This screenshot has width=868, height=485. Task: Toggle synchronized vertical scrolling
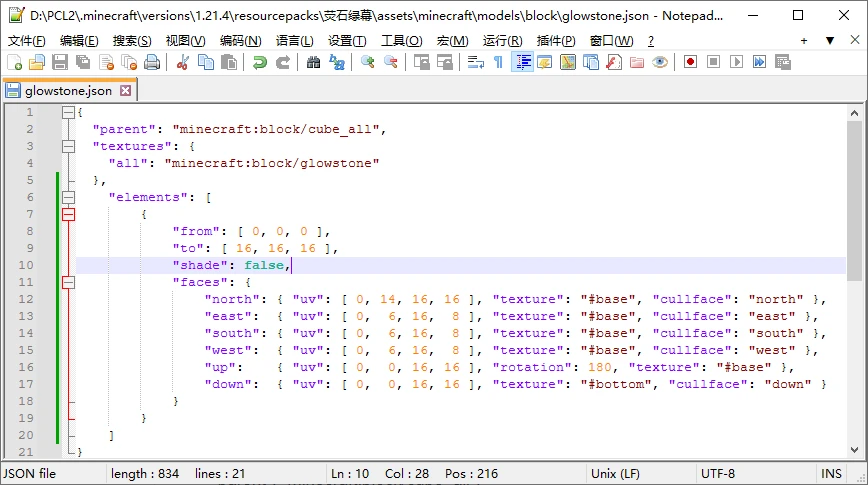click(x=422, y=62)
